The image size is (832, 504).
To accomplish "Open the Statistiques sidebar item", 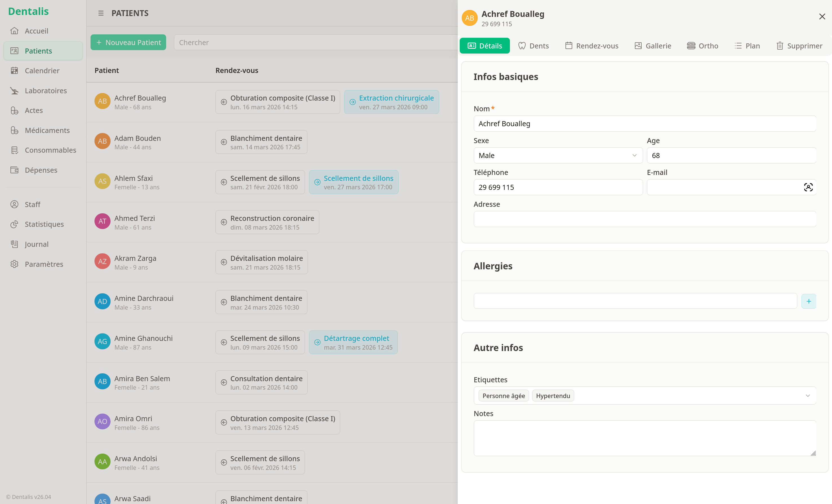I will [x=44, y=224].
